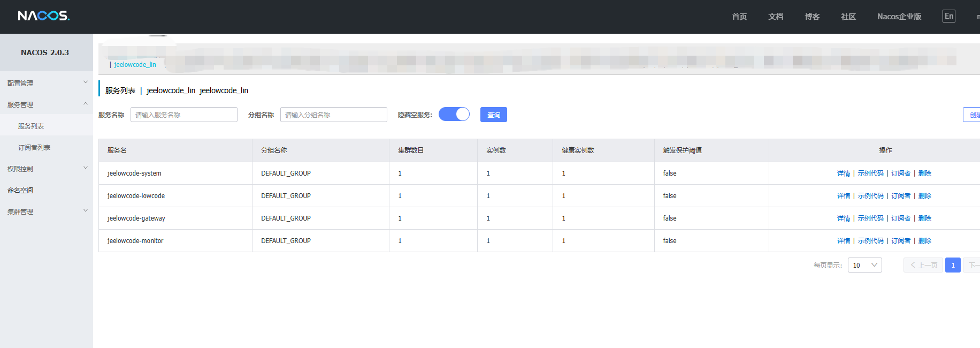The image size is (980, 348).
Task: Open 订阅者列表 in the sidebar
Action: [34, 147]
